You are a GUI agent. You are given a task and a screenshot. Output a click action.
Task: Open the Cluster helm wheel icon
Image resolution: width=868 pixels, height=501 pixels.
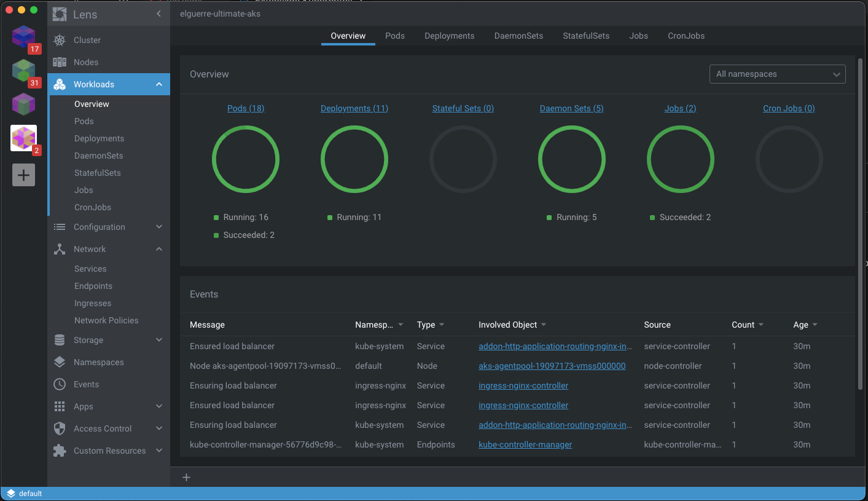point(60,40)
